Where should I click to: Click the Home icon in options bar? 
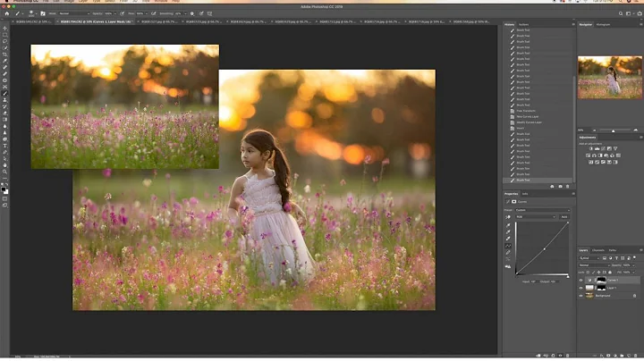tap(7, 13)
